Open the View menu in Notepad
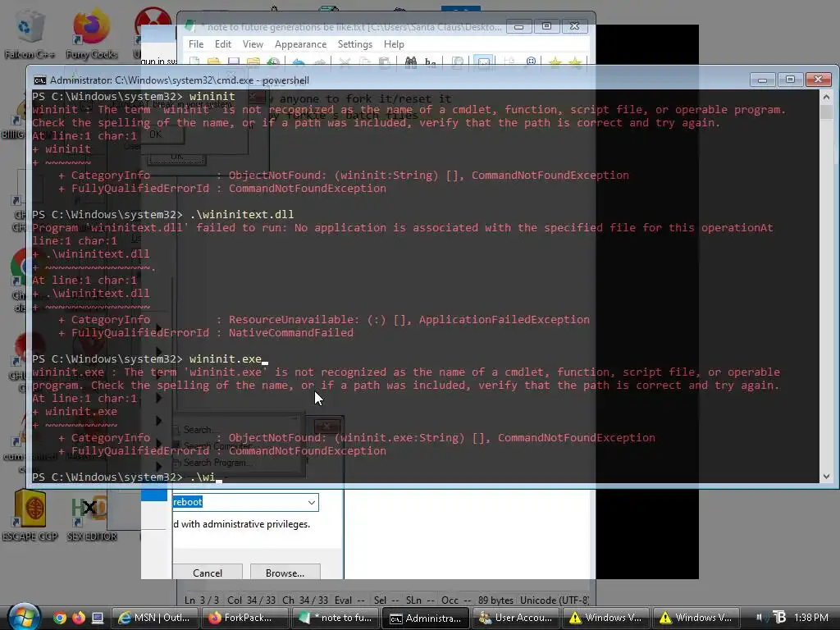 pos(253,44)
